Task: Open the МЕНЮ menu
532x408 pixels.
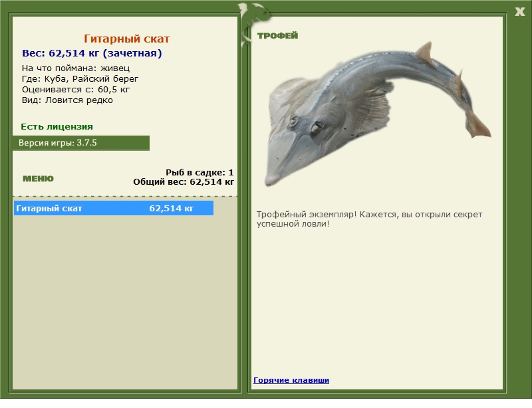Action: tap(38, 179)
